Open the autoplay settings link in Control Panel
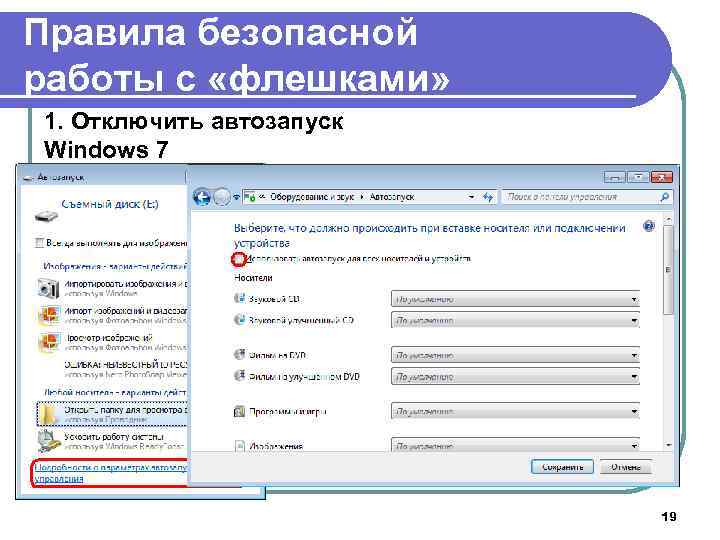This screenshot has width=720, height=540. [x=111, y=472]
